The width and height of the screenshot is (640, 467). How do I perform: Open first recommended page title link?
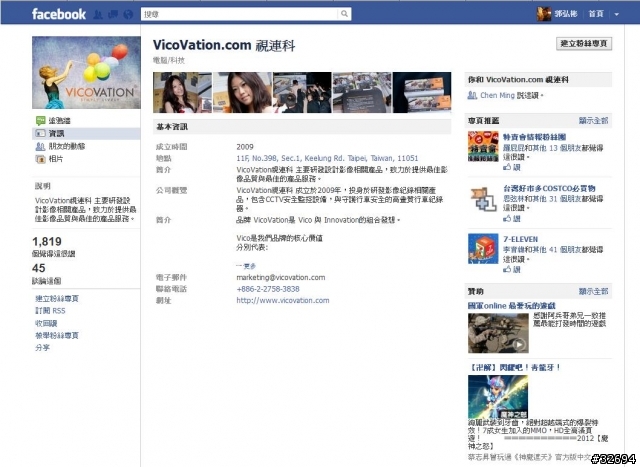534,137
